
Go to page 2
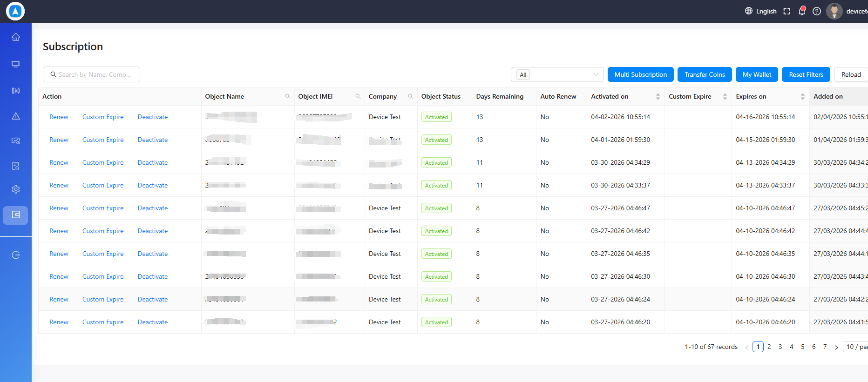click(x=769, y=347)
